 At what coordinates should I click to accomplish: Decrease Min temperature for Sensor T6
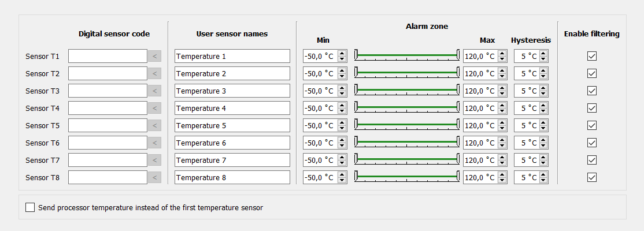(342, 146)
